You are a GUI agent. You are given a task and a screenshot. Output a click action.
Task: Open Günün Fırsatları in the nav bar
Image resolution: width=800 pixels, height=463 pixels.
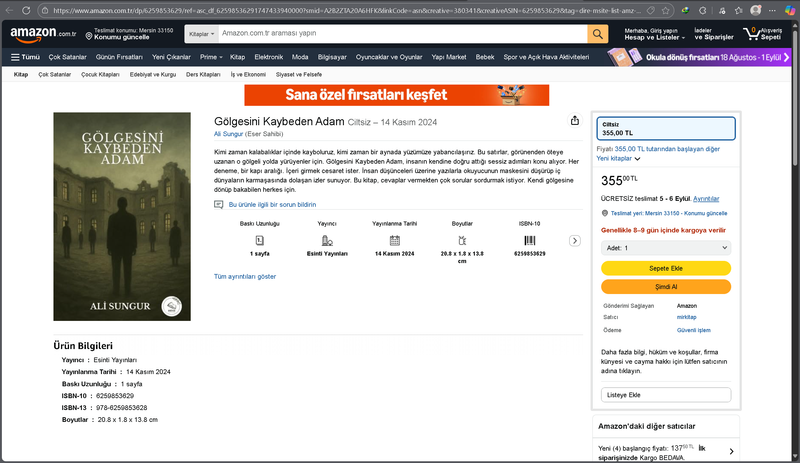pos(119,57)
